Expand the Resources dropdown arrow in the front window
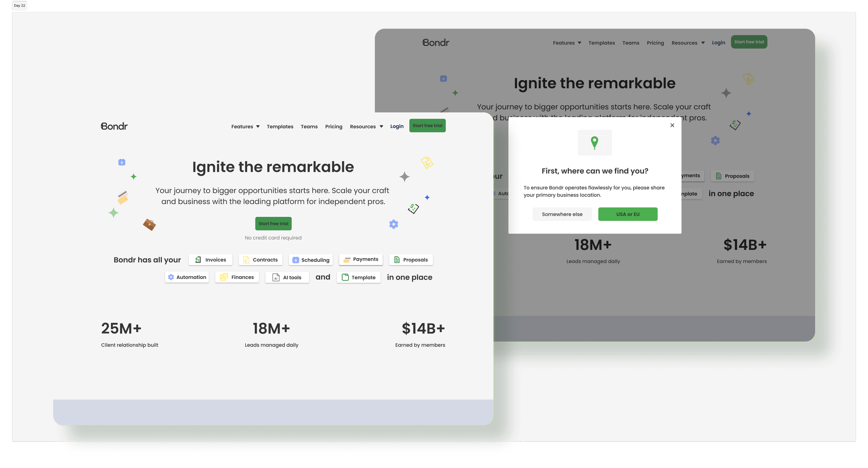The width and height of the screenshot is (868, 468). point(381,127)
